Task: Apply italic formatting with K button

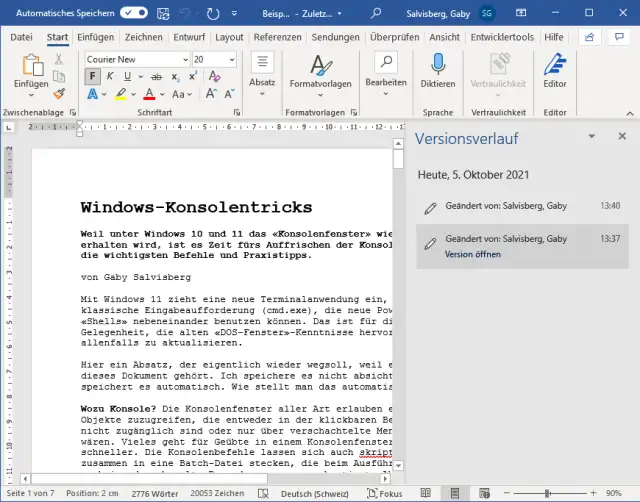Action: point(108,77)
